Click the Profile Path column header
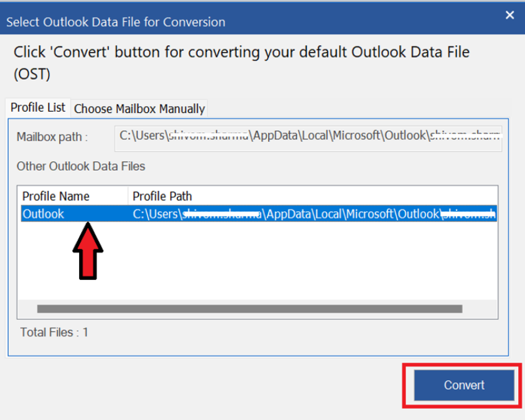This screenshot has height=420, width=525. (x=313, y=196)
